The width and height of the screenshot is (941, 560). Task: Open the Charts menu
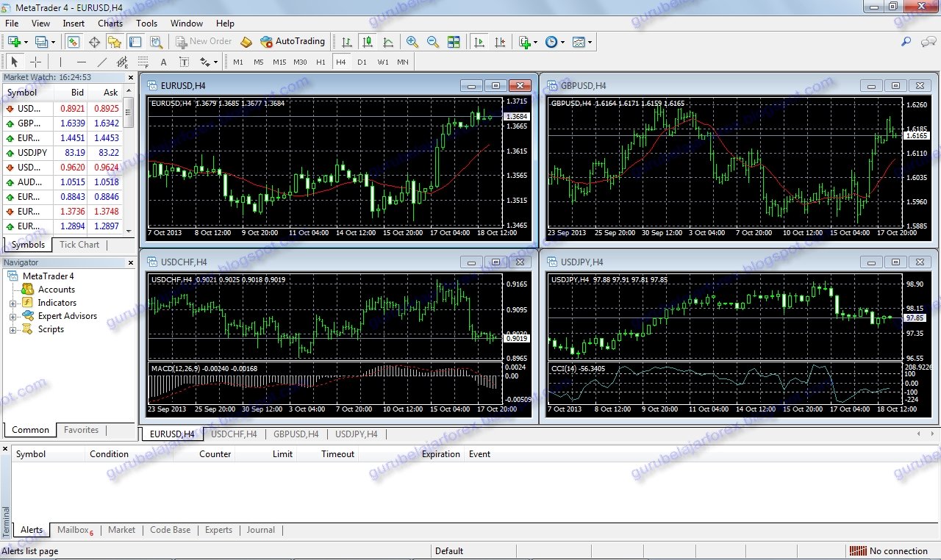[x=110, y=23]
